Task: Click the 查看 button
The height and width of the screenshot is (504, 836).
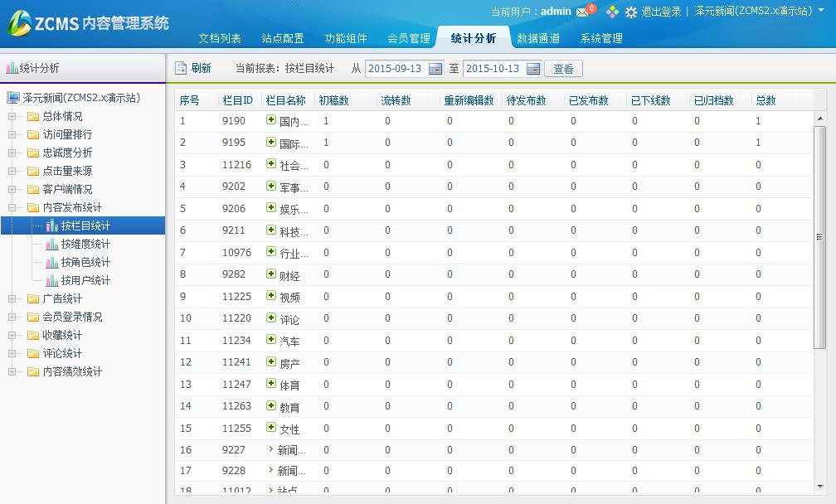Action: (563, 69)
